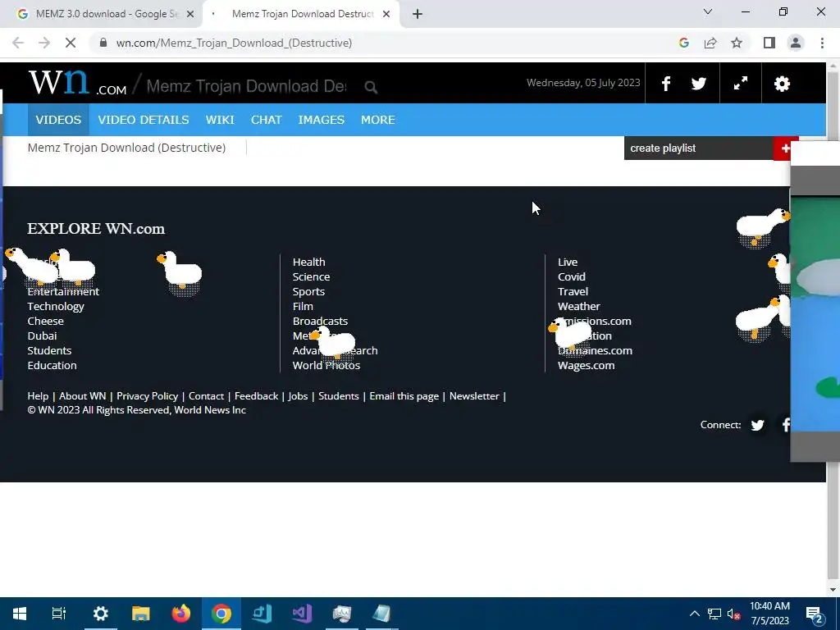Open the notification center icon
This screenshot has height=630, width=840.
pos(815,614)
